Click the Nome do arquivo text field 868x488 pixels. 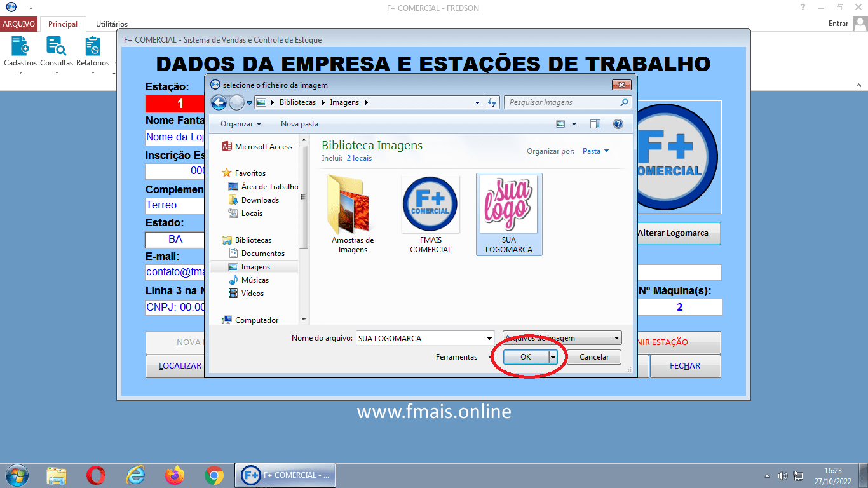pos(419,338)
